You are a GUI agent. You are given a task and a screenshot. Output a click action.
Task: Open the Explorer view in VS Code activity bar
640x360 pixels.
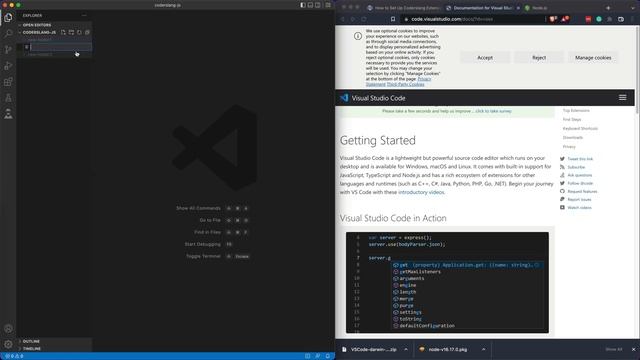click(x=8, y=18)
